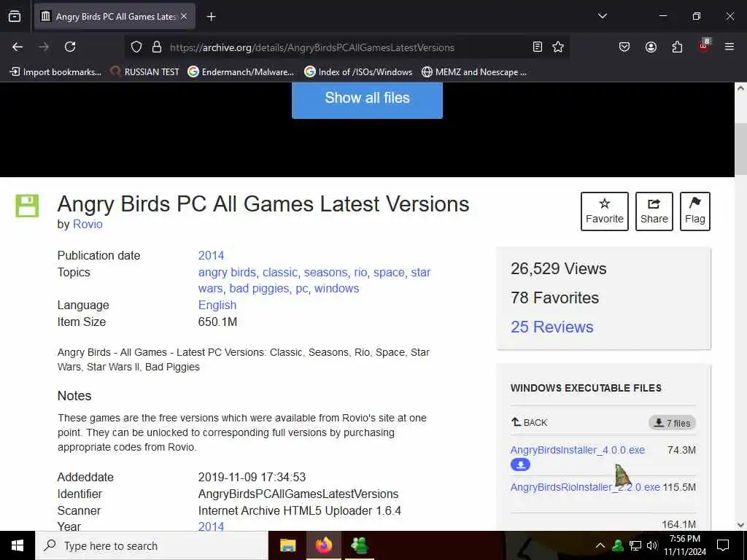Click the uBlock extension icon with badge
Viewport: 747px width, 560px height.
[704, 46]
